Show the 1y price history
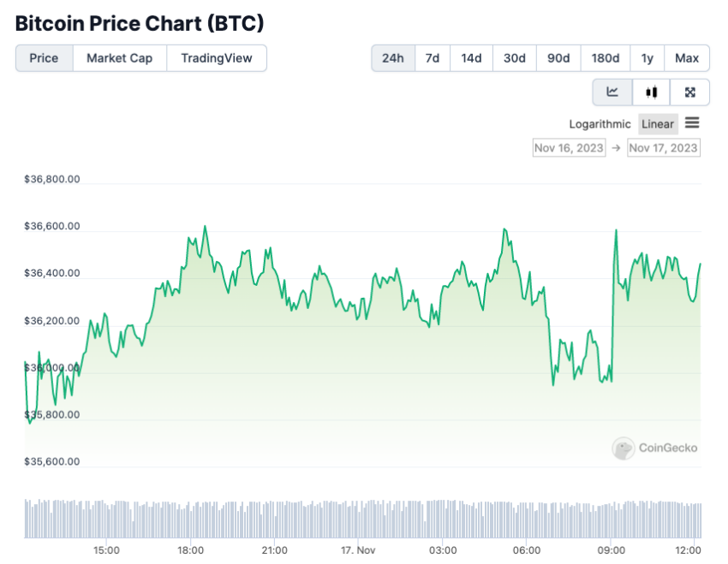The width and height of the screenshot is (728, 564). tap(647, 58)
